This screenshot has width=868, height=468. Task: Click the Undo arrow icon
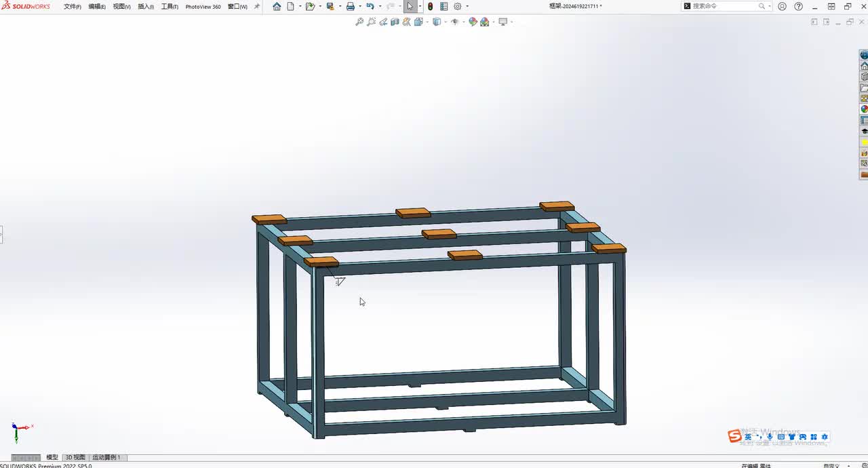pyautogui.click(x=370, y=6)
